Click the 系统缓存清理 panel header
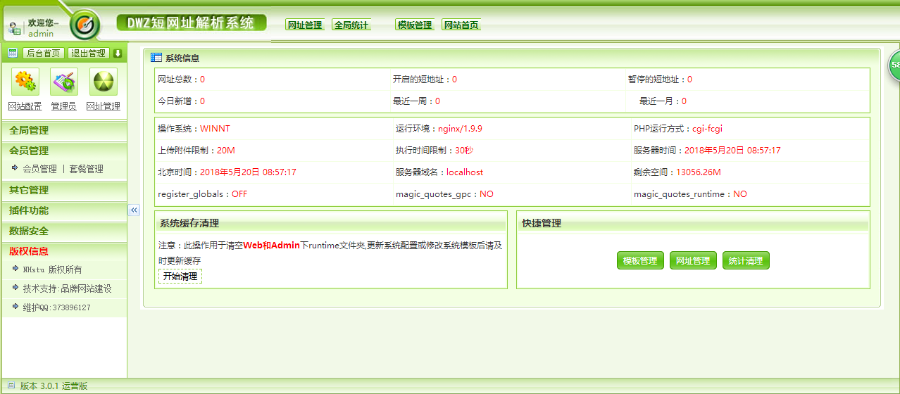 [331, 223]
